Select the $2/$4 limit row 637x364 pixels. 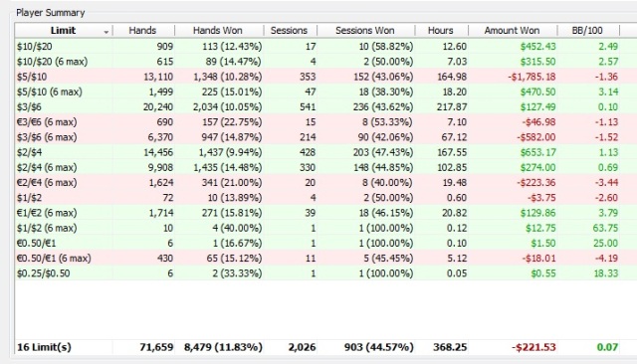(x=325, y=152)
